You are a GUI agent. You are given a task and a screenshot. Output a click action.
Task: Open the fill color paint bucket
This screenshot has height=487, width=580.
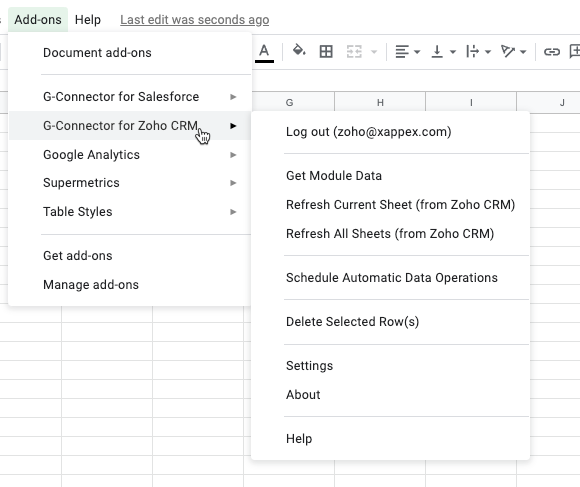(299, 51)
